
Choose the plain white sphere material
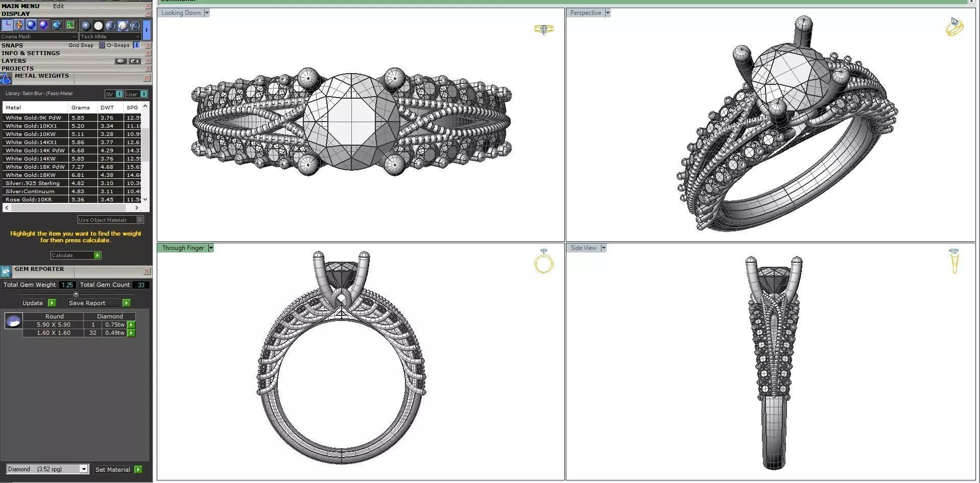click(x=98, y=26)
